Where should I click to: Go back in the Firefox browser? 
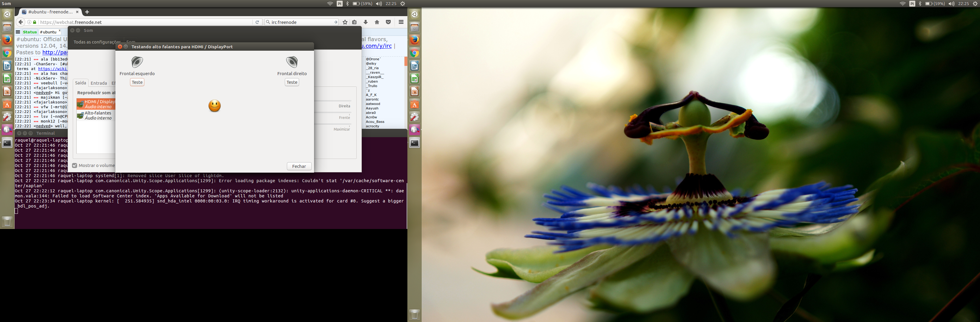21,22
